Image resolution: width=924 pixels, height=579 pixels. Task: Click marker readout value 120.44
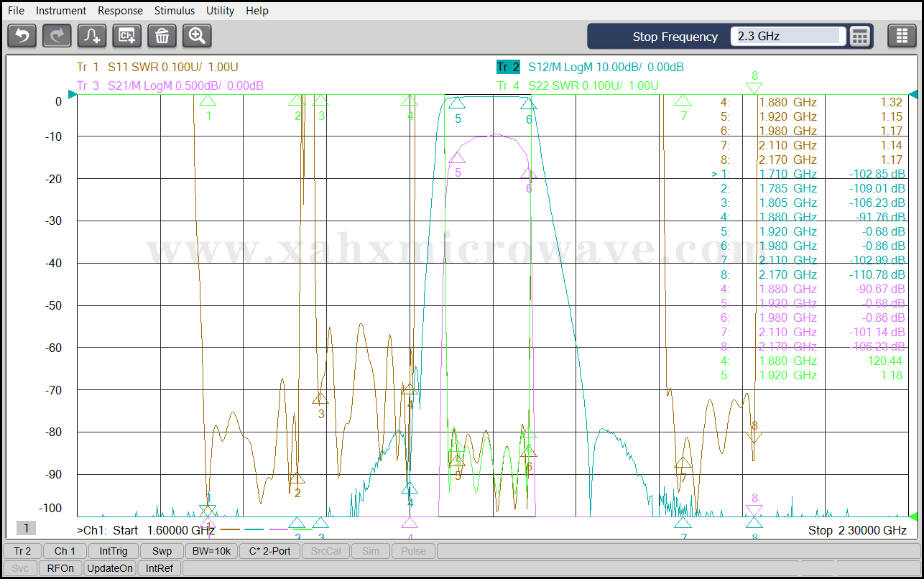coord(884,361)
